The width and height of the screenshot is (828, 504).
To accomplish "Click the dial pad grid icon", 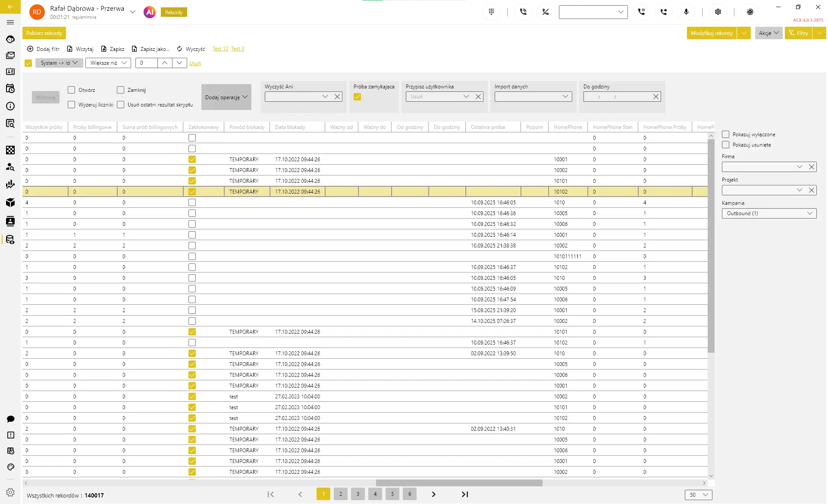I will [x=491, y=12].
